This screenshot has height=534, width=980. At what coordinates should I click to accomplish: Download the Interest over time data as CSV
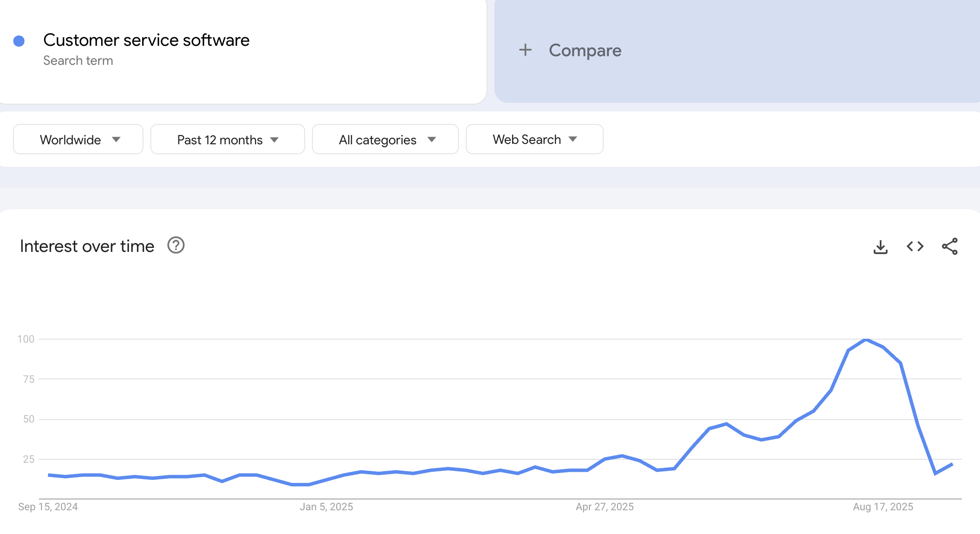point(880,246)
